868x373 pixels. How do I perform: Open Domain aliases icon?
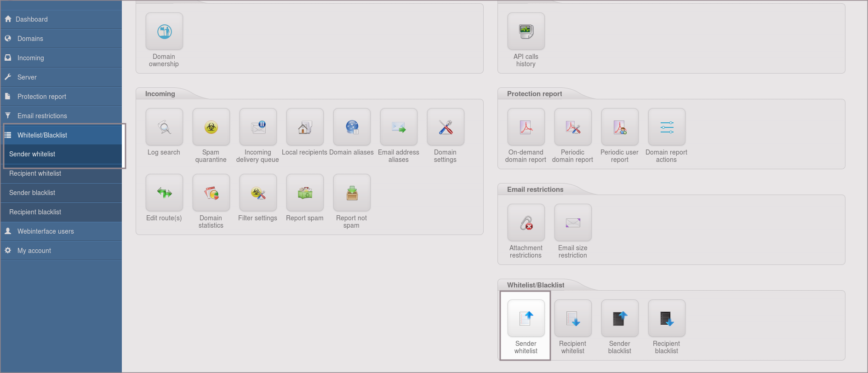[352, 127]
